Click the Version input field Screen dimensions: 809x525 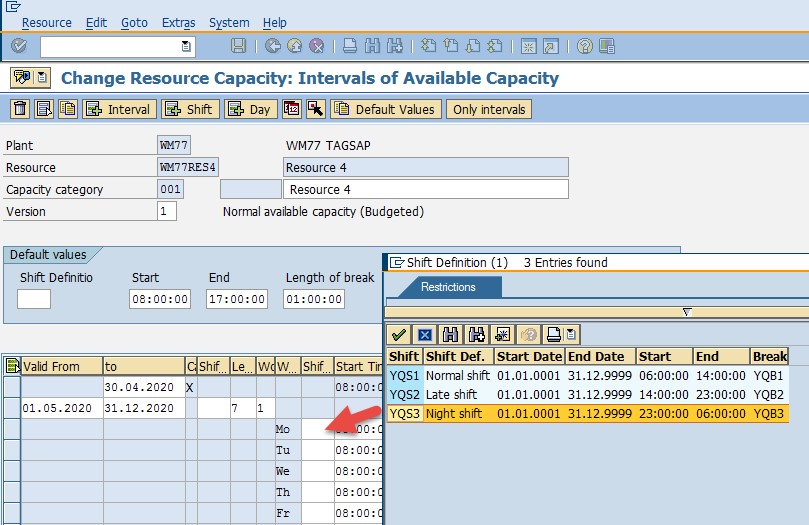click(x=167, y=211)
